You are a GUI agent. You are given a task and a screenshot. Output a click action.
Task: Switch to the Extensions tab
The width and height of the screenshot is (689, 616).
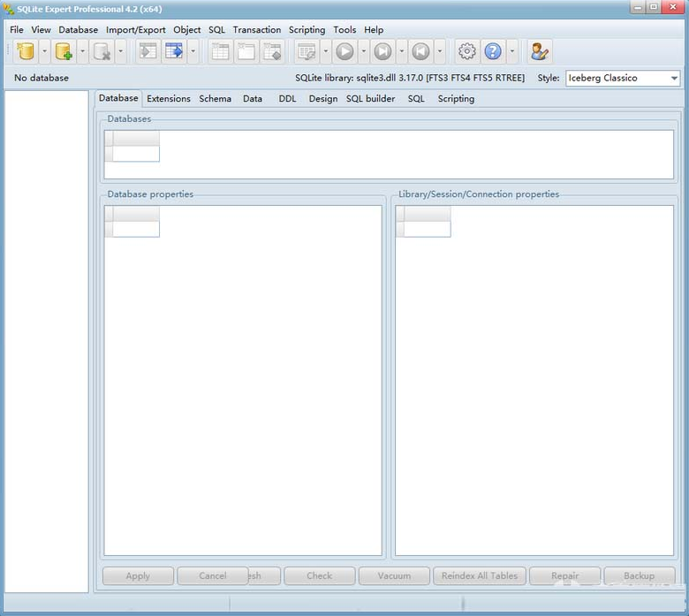pyautogui.click(x=168, y=99)
